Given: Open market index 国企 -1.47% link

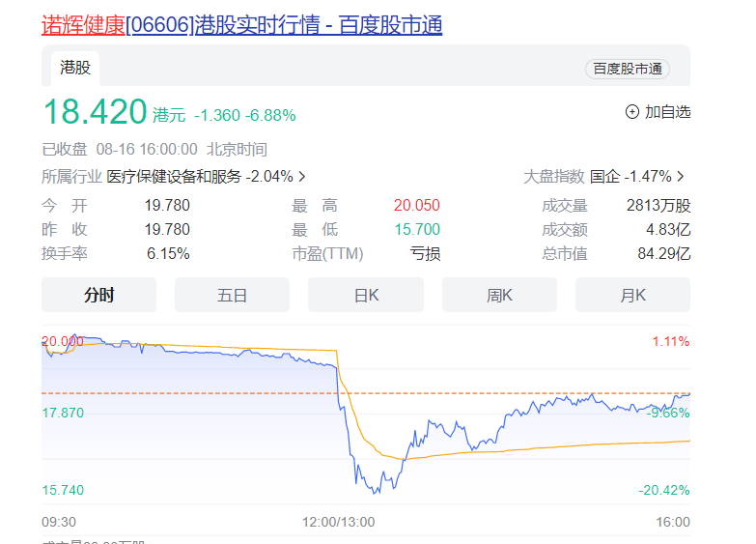Looking at the screenshot, I should tap(630, 177).
